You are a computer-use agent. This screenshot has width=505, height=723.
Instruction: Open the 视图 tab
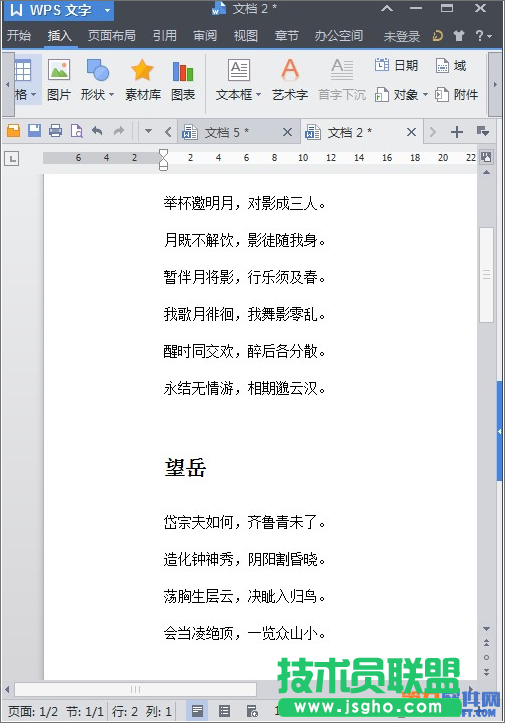point(245,36)
